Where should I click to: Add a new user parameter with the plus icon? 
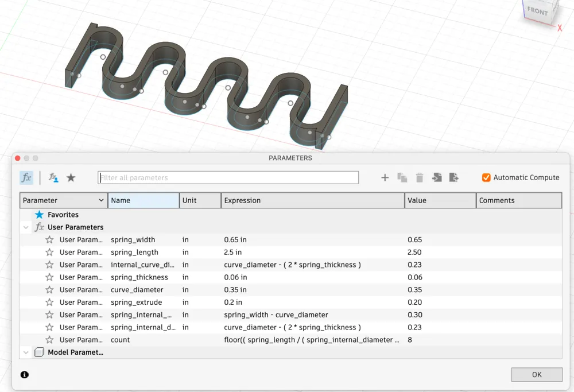385,178
